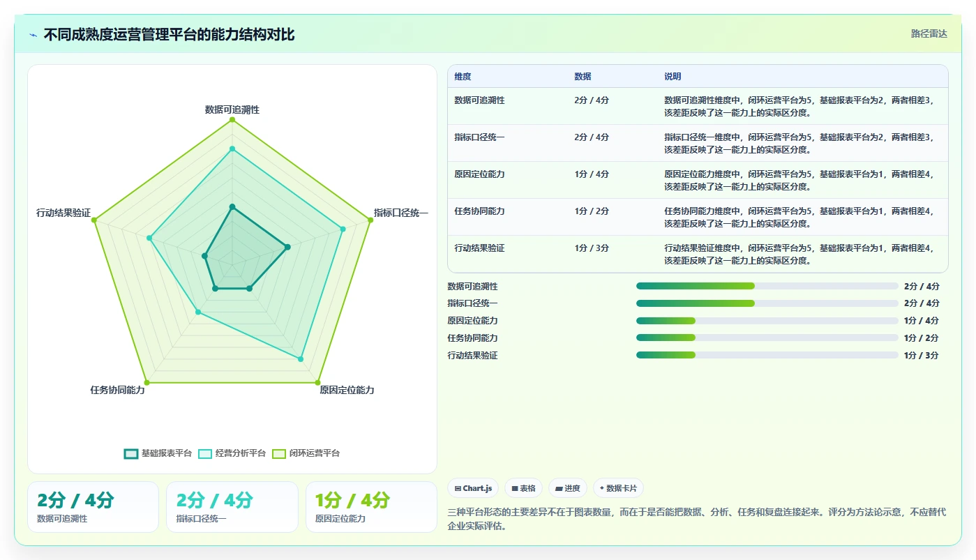Select the 任务协同能力 progress bar

point(767,338)
